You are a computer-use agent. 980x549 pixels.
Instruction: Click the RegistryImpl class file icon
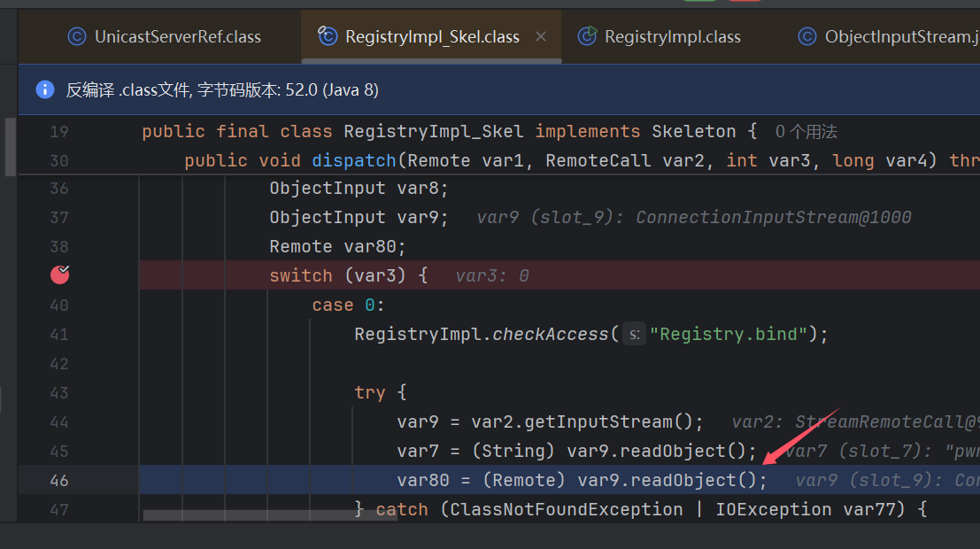pyautogui.click(x=587, y=36)
